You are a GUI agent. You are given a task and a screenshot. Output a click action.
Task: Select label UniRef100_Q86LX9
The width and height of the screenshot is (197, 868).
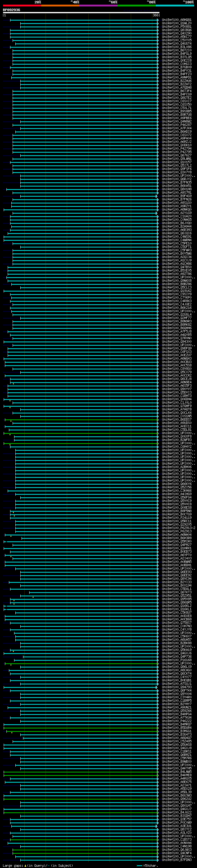pos(177,667)
